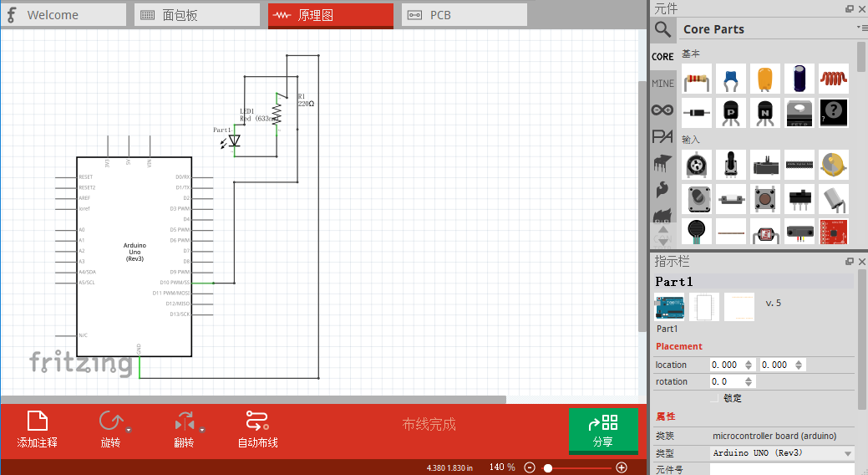Pick the resistor part
The height and width of the screenshot is (475, 868).
tap(697, 79)
